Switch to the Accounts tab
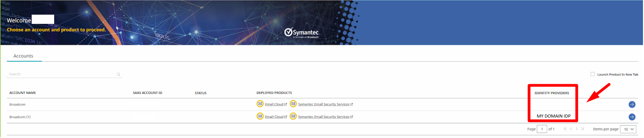The image size is (644, 138). tap(23, 56)
